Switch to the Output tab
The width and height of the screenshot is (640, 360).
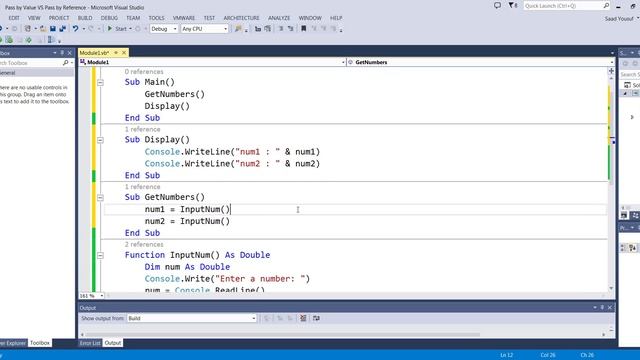[113, 343]
